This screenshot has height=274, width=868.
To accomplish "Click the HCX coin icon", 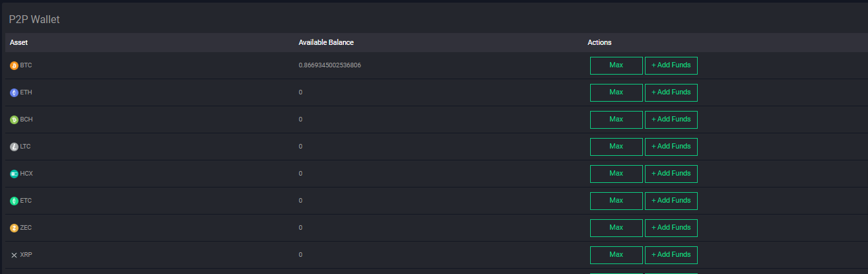I will tap(14, 174).
